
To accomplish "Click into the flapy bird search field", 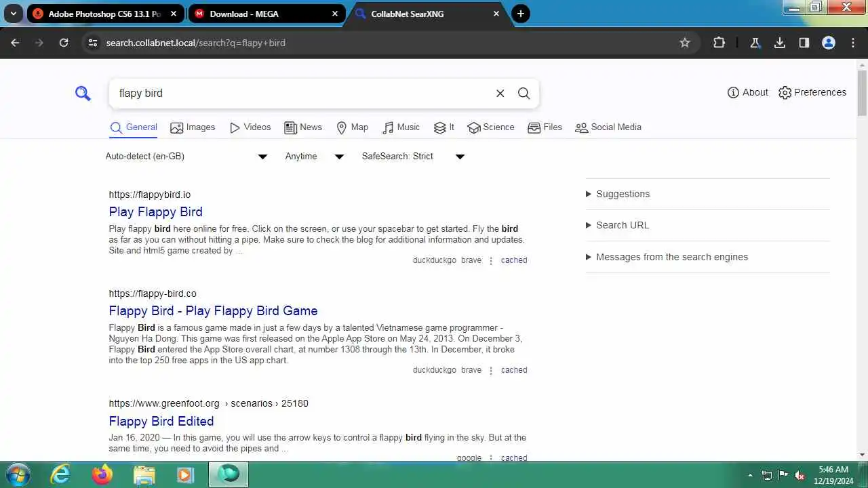I will click(x=302, y=94).
